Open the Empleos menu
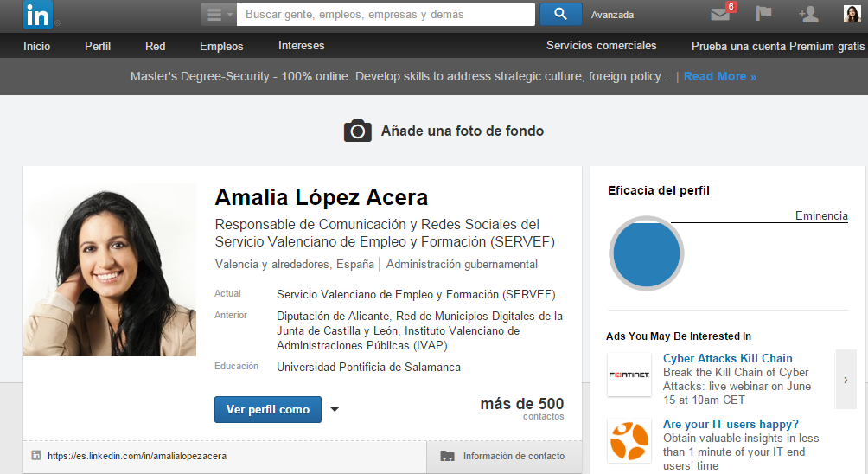 [221, 46]
